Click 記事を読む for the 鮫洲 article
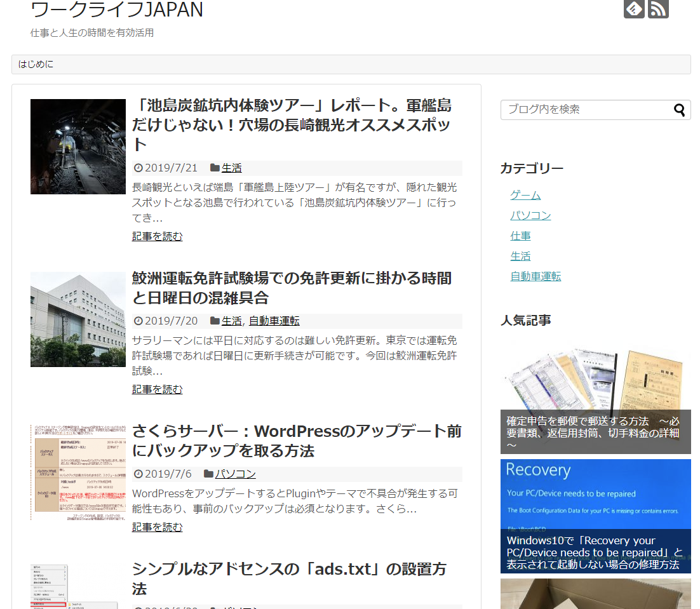 (x=157, y=389)
